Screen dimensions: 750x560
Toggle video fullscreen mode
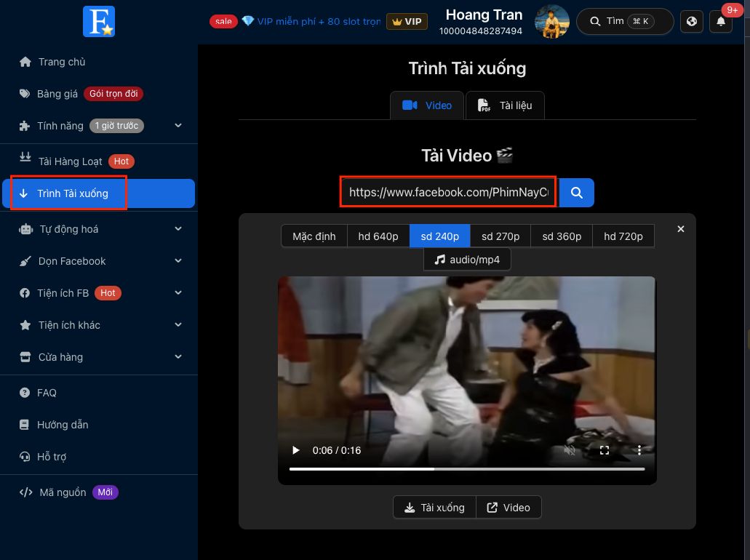[604, 450]
